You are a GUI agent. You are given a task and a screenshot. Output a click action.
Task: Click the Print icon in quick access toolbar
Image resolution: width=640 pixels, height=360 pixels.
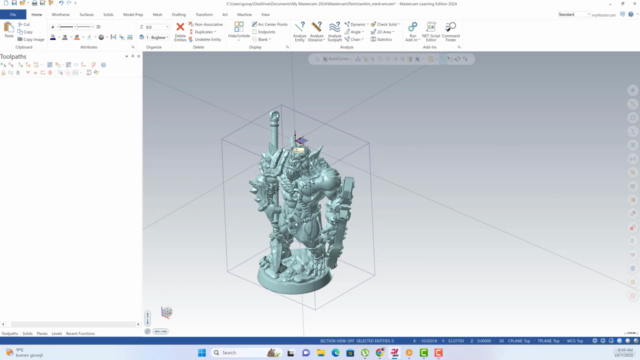pos(34,3)
